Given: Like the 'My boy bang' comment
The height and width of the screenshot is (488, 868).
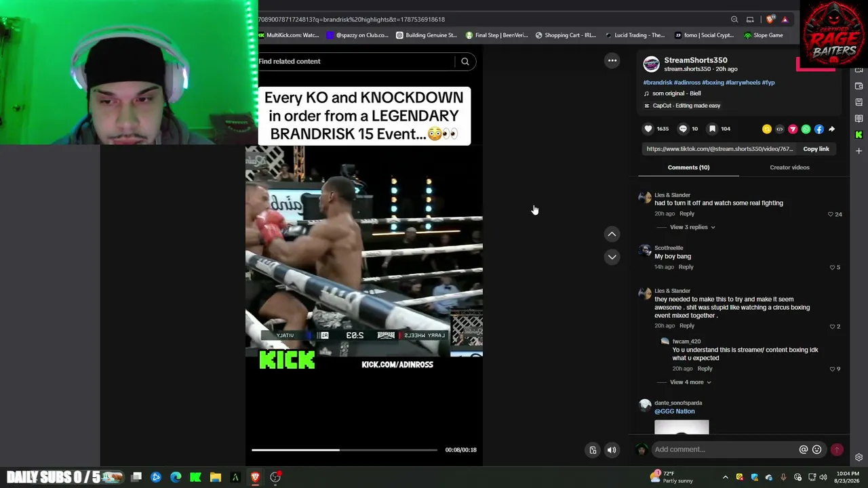Looking at the screenshot, I should click(x=832, y=268).
